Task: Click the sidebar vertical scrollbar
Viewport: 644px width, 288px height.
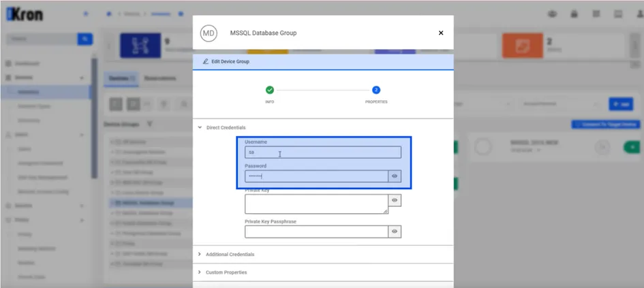Action: pos(94,119)
